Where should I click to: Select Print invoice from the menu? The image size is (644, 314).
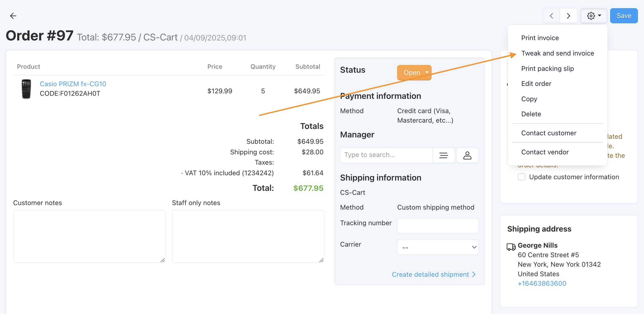pos(540,38)
